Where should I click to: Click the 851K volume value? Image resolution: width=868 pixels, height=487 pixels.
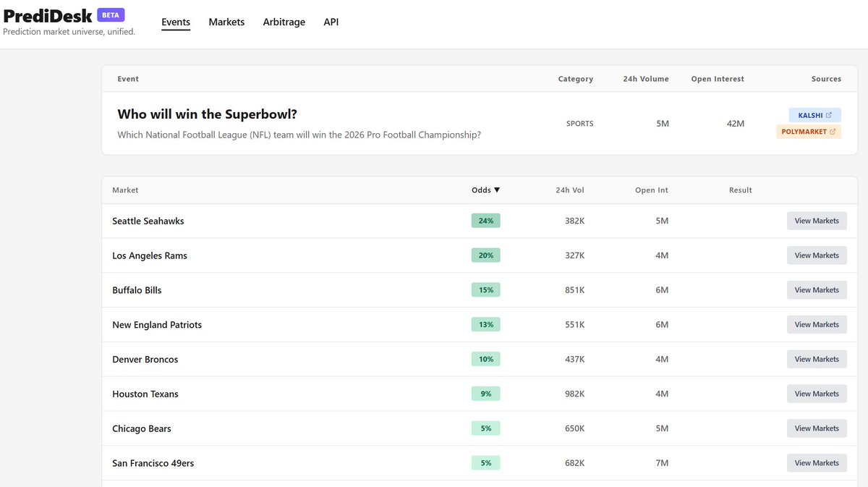[x=575, y=290]
